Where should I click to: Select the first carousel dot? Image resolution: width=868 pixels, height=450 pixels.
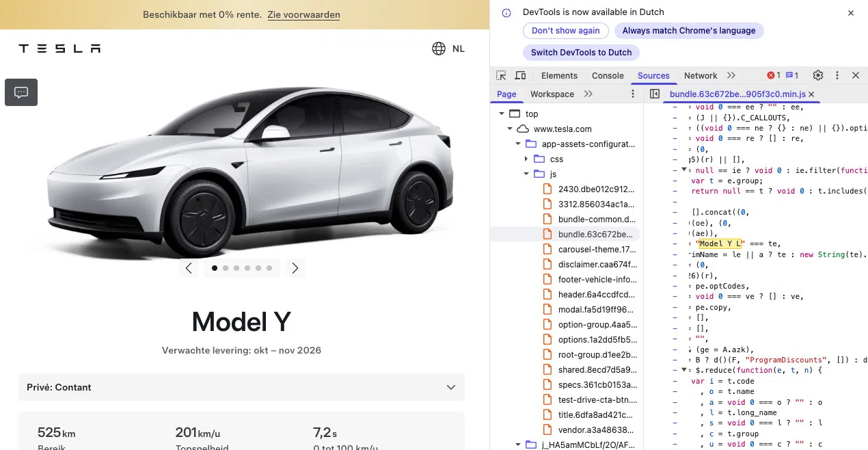(x=215, y=268)
